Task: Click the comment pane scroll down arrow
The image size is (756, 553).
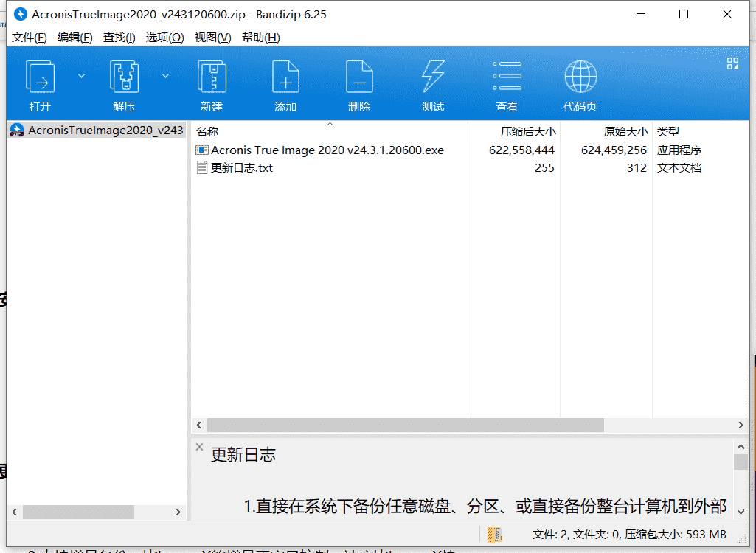Action: click(x=741, y=512)
